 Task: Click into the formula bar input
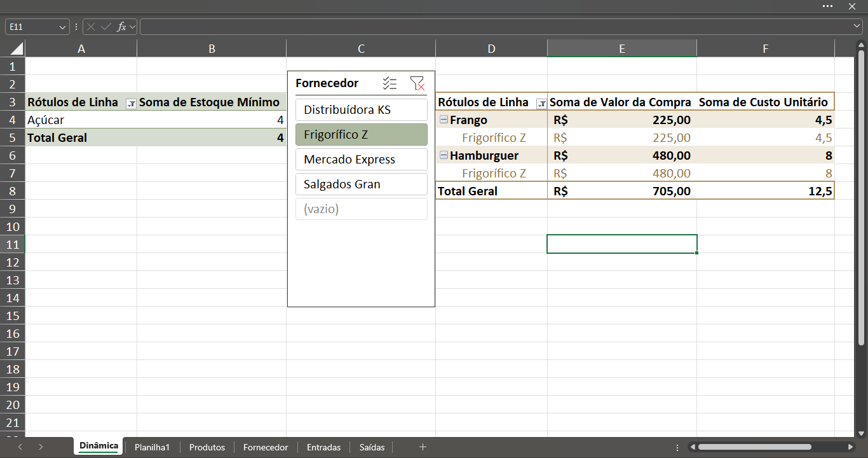click(496, 27)
